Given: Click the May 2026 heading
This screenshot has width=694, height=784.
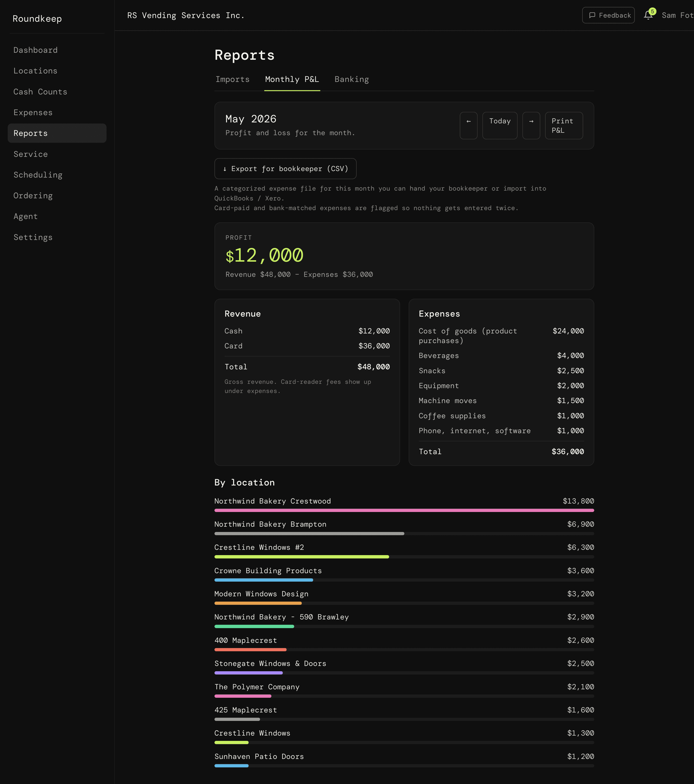Looking at the screenshot, I should pos(251,119).
